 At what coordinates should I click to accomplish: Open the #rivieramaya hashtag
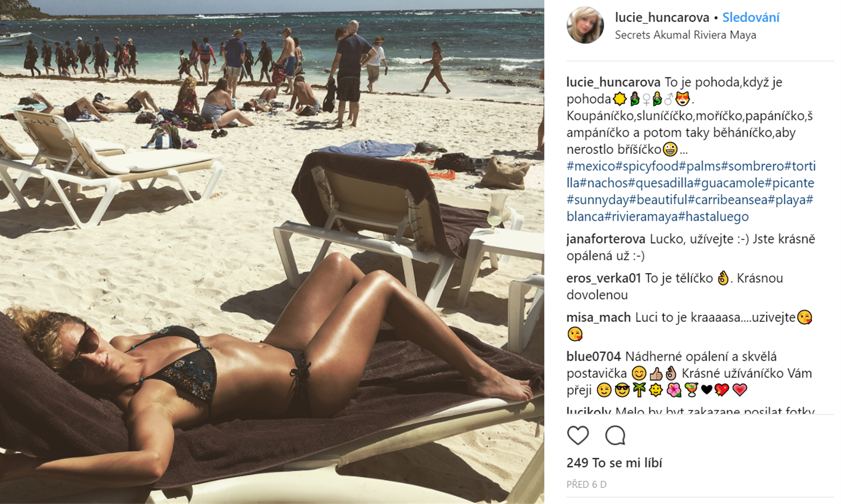point(641,216)
